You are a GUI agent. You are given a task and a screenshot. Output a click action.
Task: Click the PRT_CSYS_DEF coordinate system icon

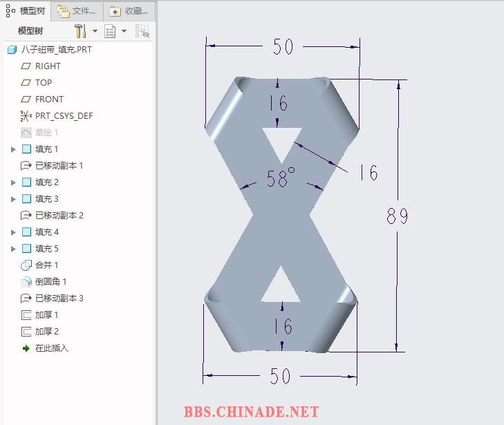pos(26,116)
